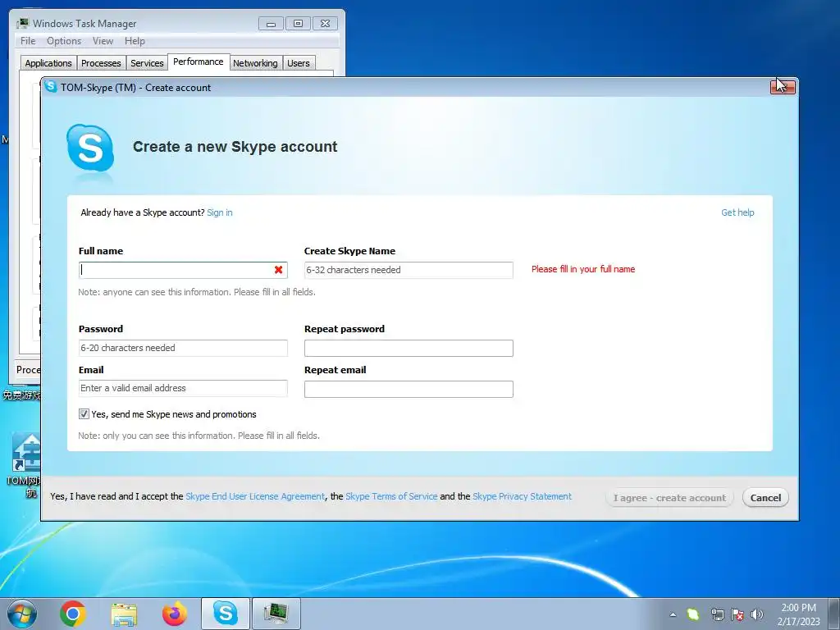Viewport: 840px width, 630px height.
Task: Focus the Repeat password field
Action: pos(409,348)
